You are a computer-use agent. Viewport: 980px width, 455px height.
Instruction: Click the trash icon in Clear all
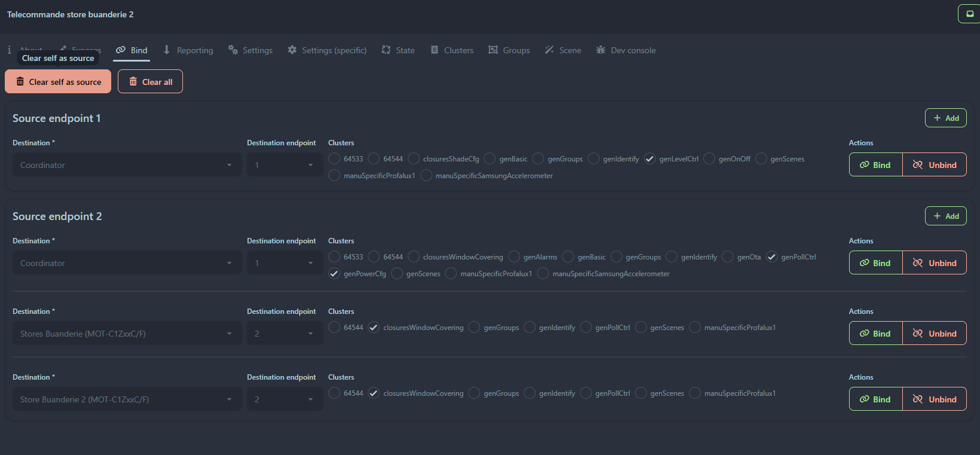(133, 82)
